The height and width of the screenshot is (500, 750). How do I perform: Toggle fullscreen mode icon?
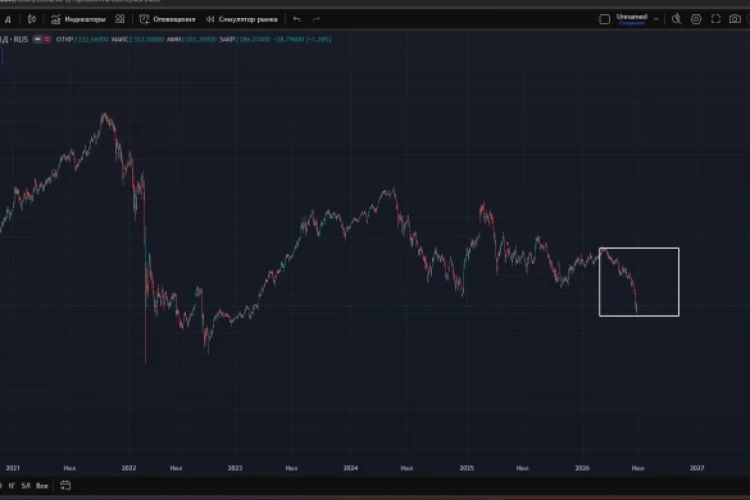(716, 19)
